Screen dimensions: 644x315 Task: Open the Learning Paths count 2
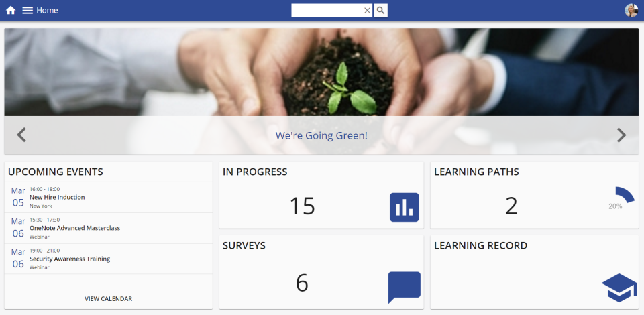511,206
